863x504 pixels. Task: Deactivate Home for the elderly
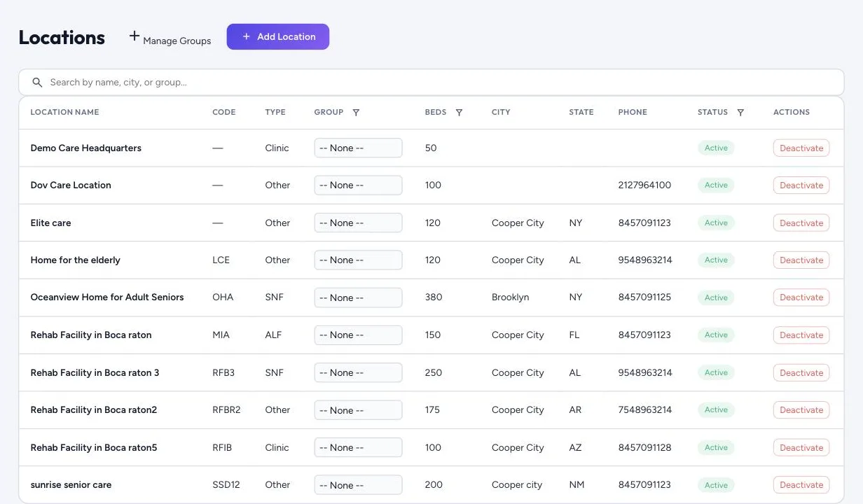point(801,260)
